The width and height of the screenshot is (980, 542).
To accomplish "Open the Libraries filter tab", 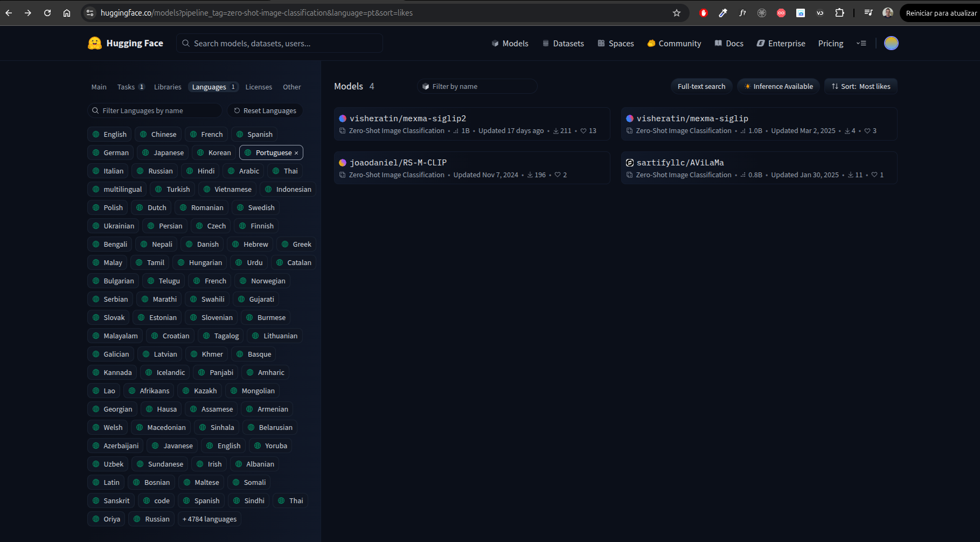I will click(x=168, y=87).
